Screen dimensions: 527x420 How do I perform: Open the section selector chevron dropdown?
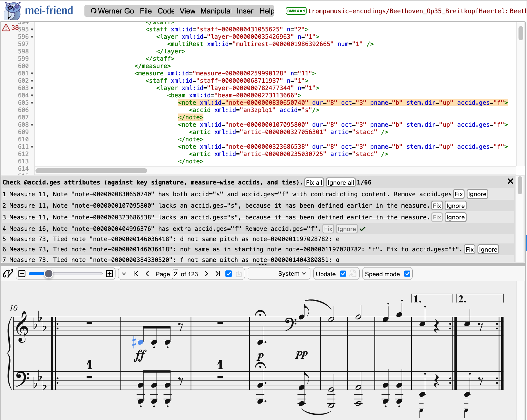[x=124, y=274]
